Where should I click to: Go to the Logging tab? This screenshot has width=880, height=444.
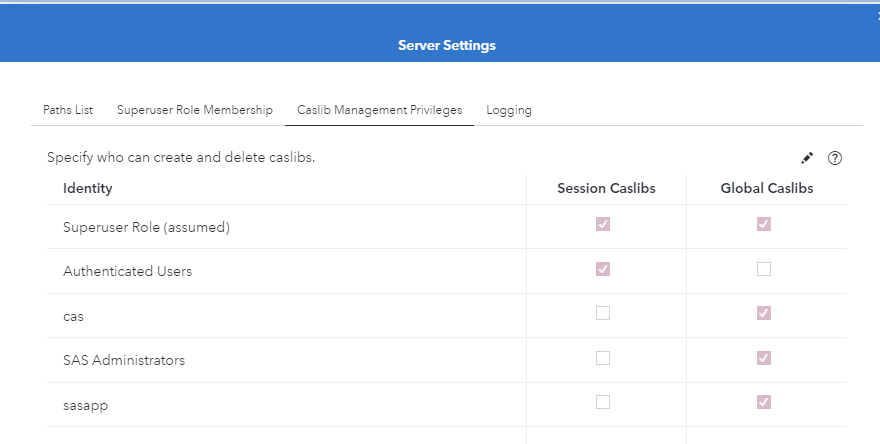point(509,110)
